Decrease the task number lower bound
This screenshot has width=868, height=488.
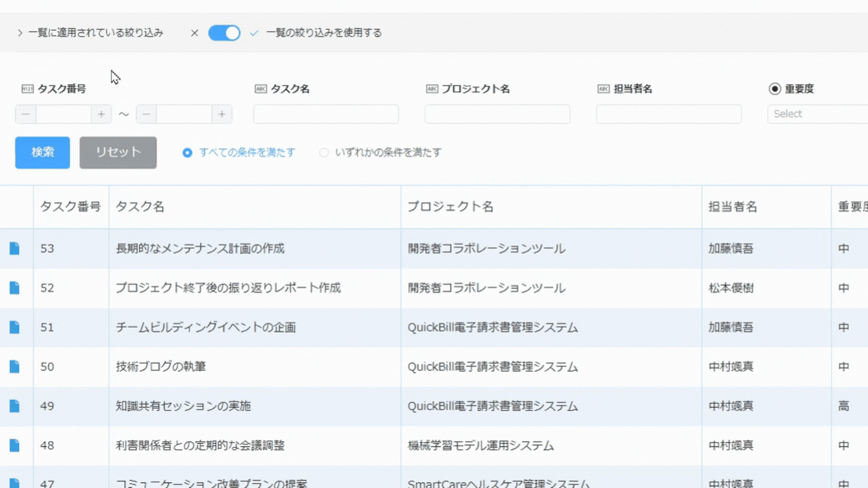(26, 114)
